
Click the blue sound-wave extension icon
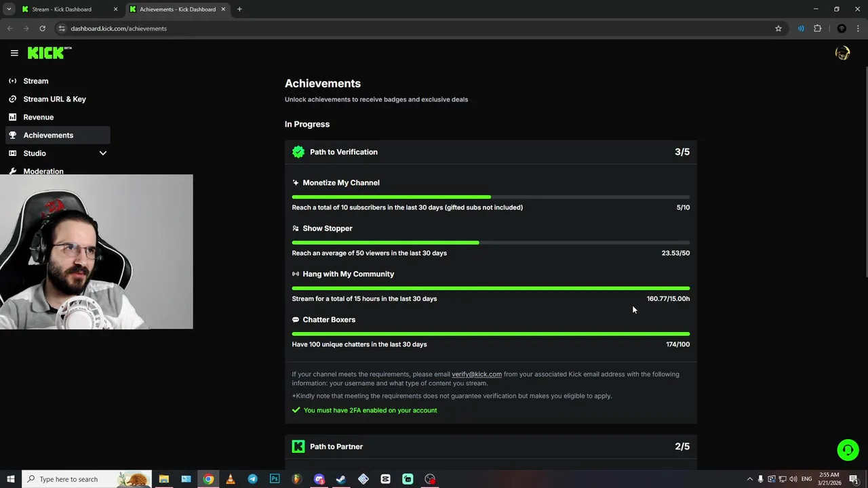point(801,28)
